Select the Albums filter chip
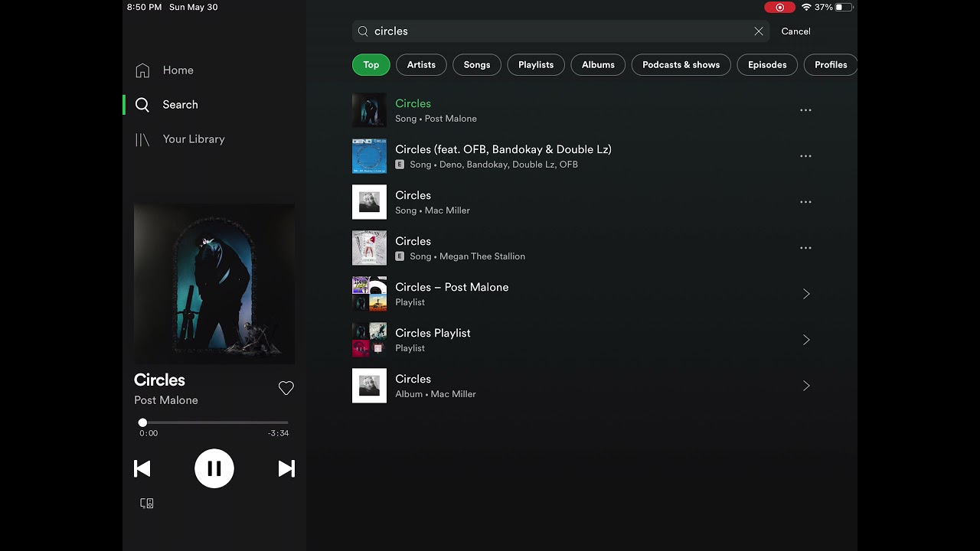This screenshot has width=980, height=551. tap(598, 65)
